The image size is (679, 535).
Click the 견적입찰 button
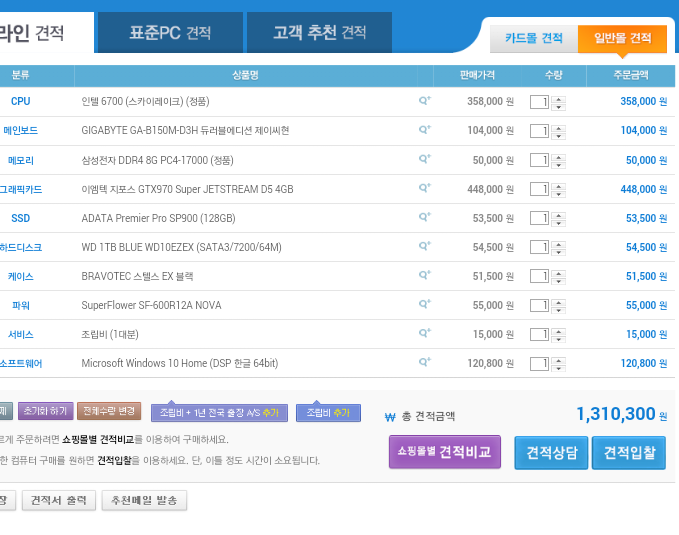(628, 453)
